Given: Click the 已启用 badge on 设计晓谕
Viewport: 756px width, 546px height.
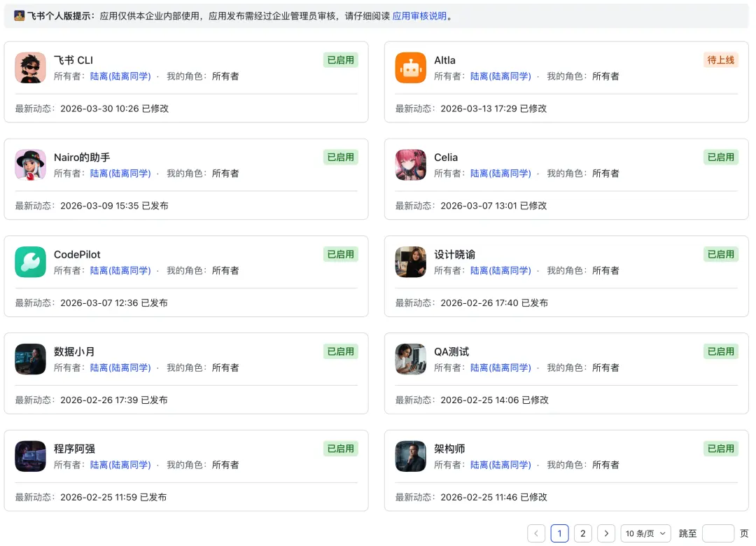Looking at the screenshot, I should point(720,254).
